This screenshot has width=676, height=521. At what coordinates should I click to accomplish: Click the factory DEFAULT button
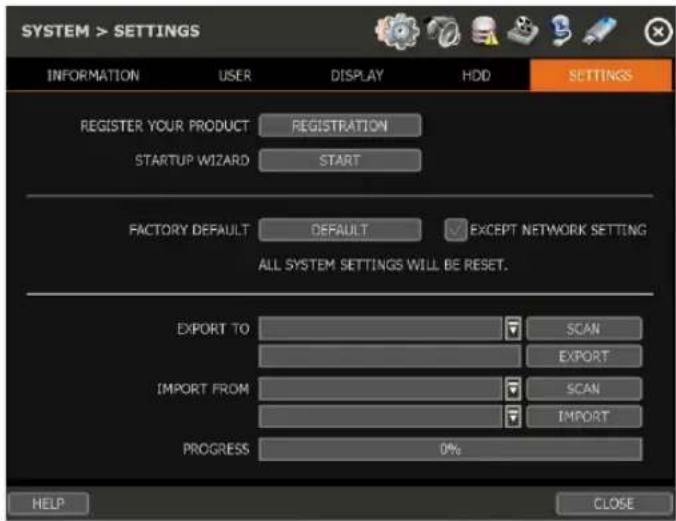[340, 229]
